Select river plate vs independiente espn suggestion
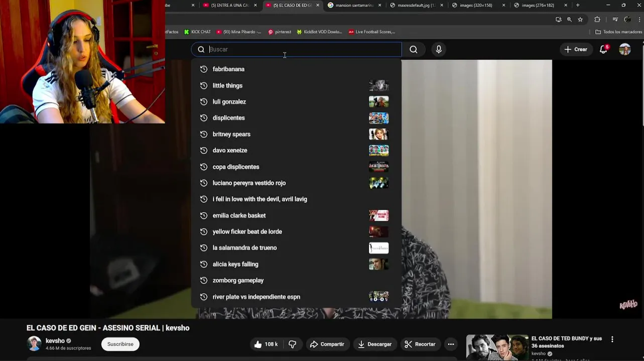The height and width of the screenshot is (361, 644). (296, 297)
